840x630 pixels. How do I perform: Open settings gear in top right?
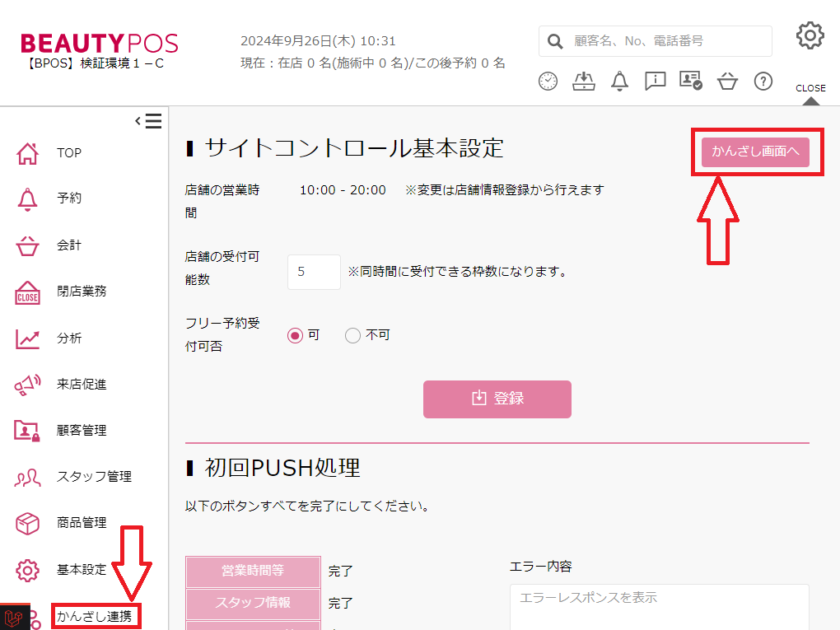click(x=810, y=36)
